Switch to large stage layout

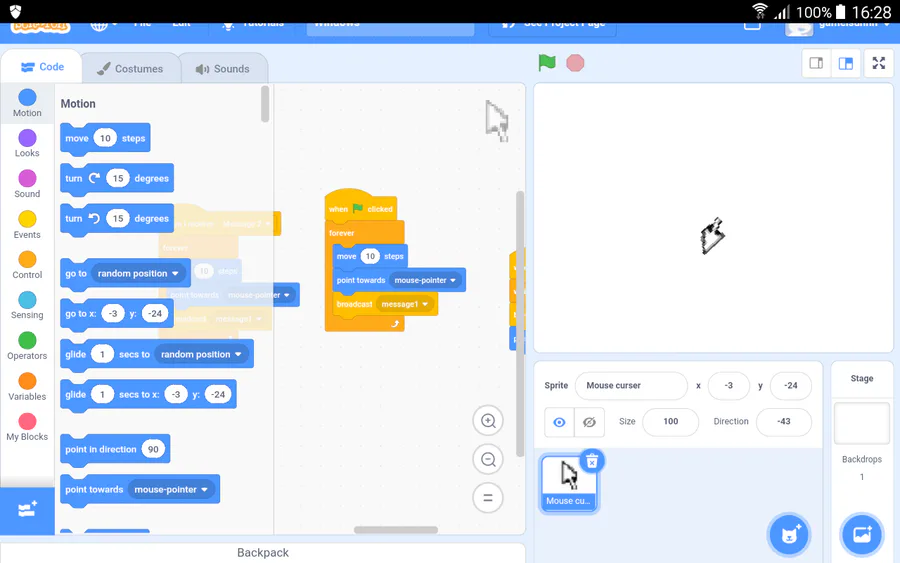click(845, 63)
